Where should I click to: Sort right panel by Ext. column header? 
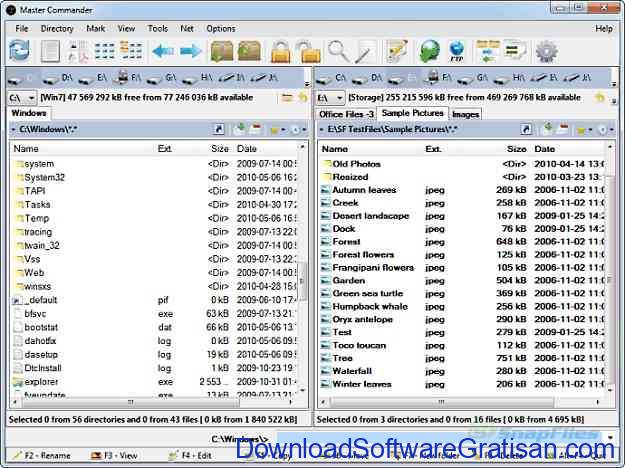(433, 149)
